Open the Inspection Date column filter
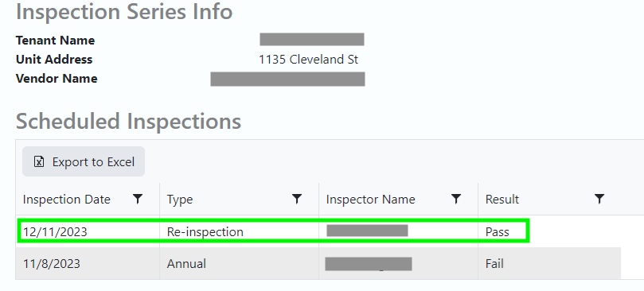The image size is (644, 291). click(138, 199)
